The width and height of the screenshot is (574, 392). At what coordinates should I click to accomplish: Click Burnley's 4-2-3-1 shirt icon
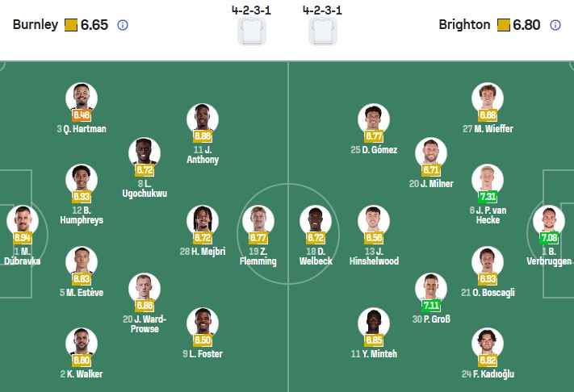coord(251,31)
